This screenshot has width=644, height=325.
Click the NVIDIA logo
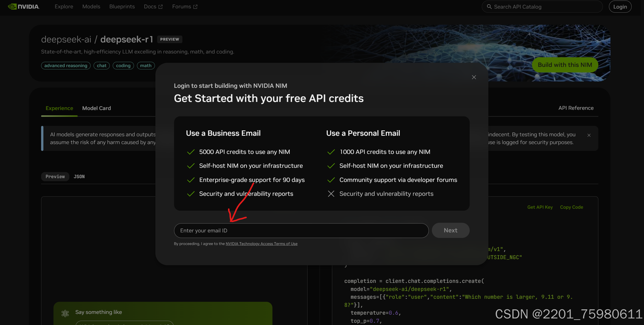point(24,7)
